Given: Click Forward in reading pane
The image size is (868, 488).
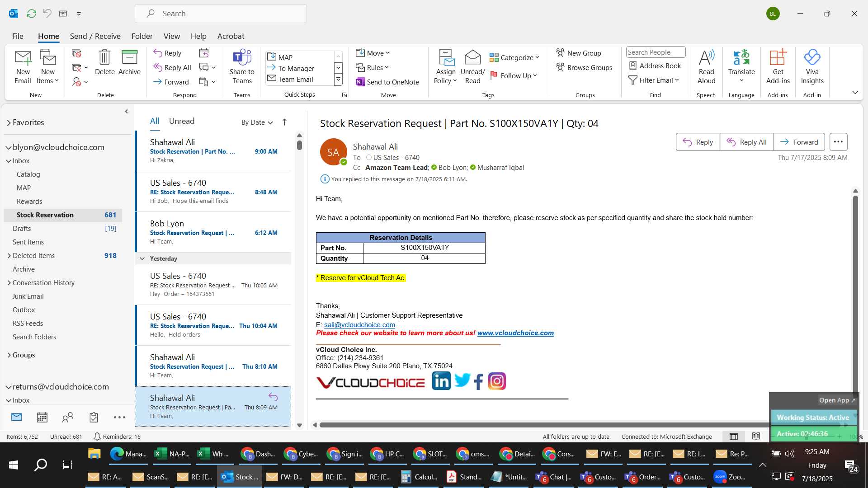Looking at the screenshot, I should point(799,142).
